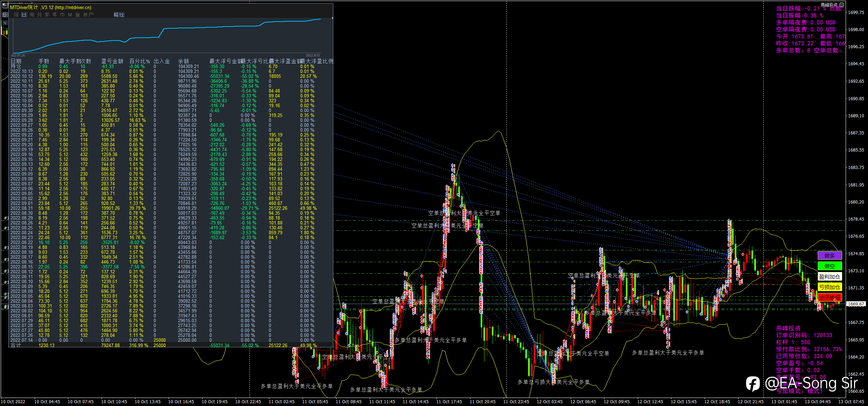Open the 周 weekly statistics tab
Screen dimensions: 868x406
[x=32, y=15]
